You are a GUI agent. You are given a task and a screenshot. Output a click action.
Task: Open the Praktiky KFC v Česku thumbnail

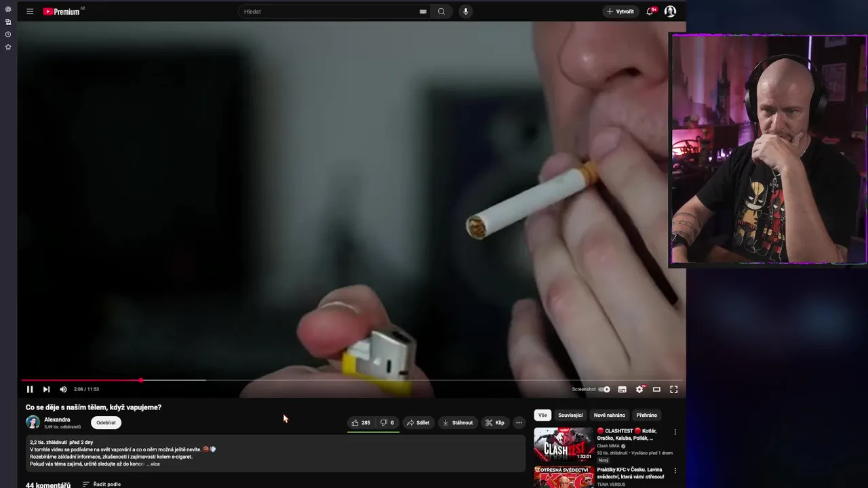tap(564, 477)
